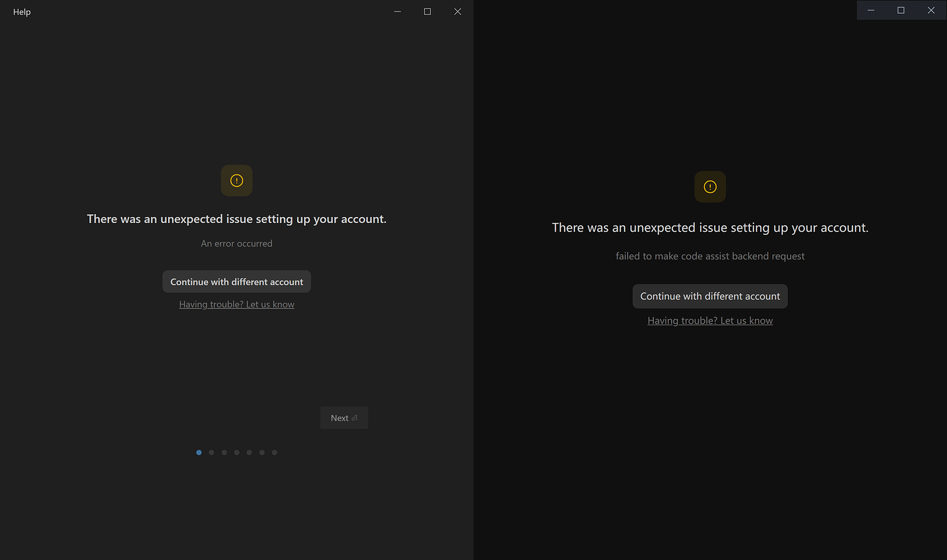Close the right-hand darker window
The image size is (947, 560).
931,10
